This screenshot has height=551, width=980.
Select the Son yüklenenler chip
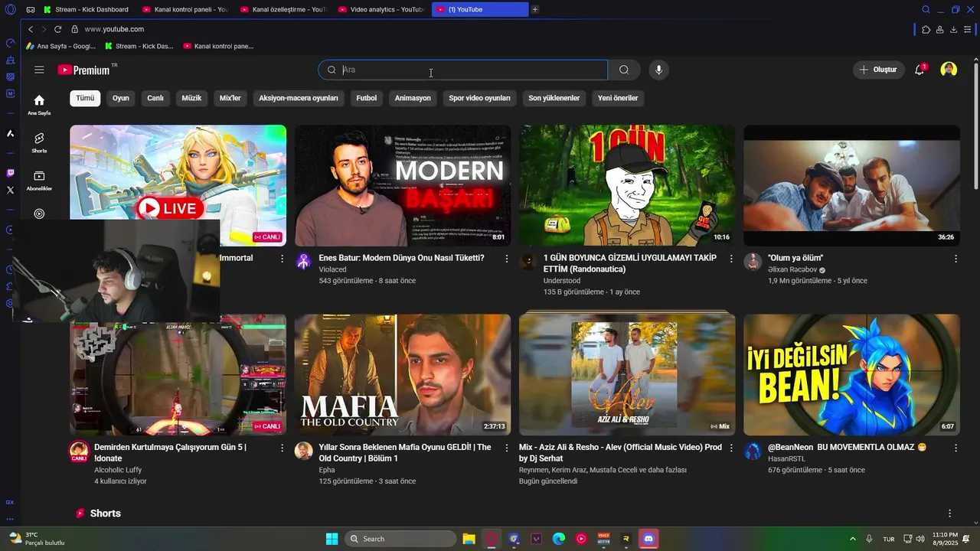pyautogui.click(x=554, y=98)
